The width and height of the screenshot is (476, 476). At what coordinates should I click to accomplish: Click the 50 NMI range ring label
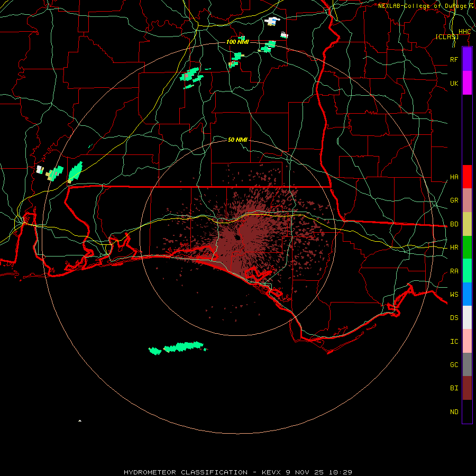point(237,140)
